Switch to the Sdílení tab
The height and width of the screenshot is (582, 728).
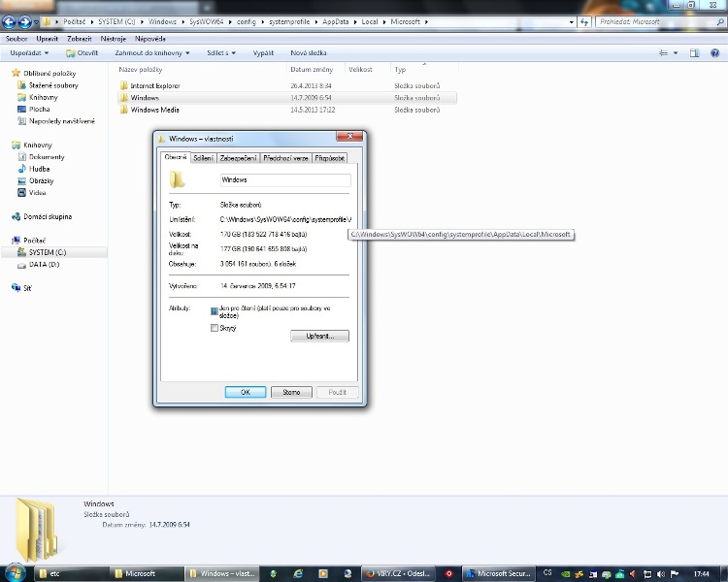(202, 157)
